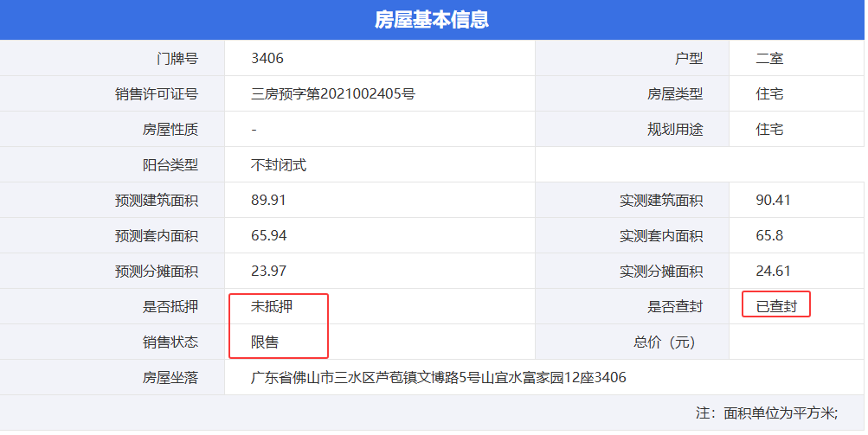Click value 23.97
868x435 pixels.
point(268,271)
